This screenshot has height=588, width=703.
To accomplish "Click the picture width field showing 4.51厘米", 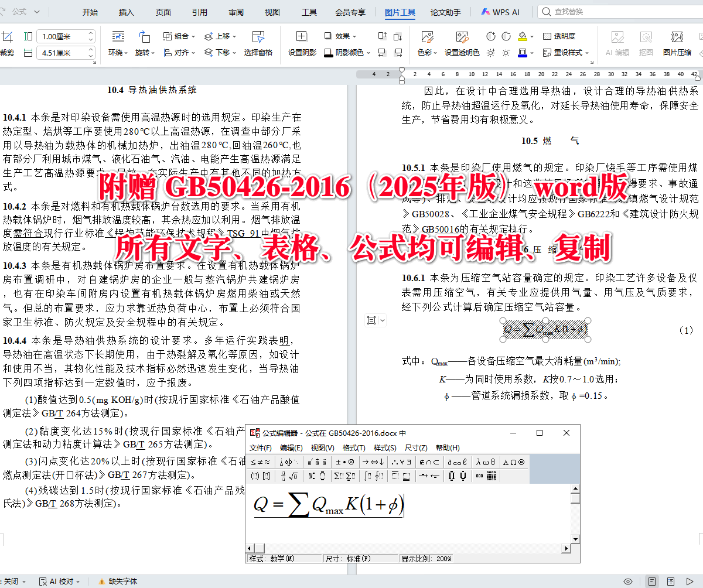I will [x=66, y=53].
